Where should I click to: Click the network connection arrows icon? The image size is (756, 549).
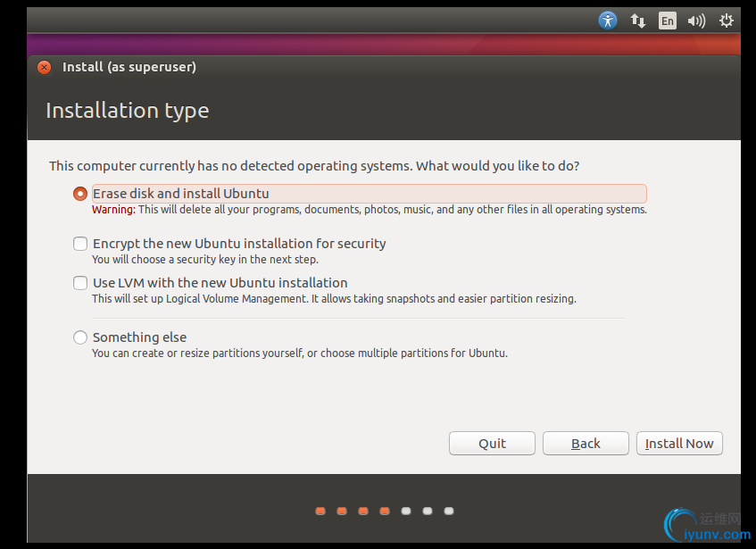[638, 21]
